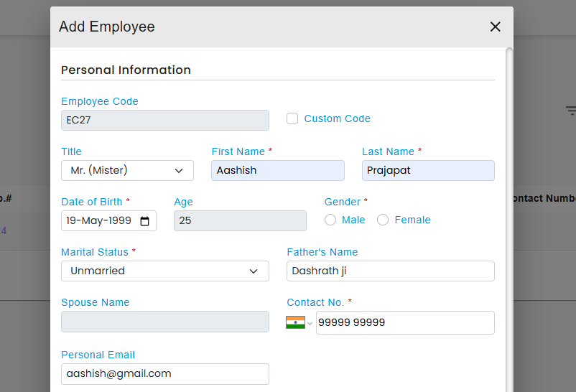The width and height of the screenshot is (576, 392).
Task: Click the Custom Code label text
Action: coord(337,118)
